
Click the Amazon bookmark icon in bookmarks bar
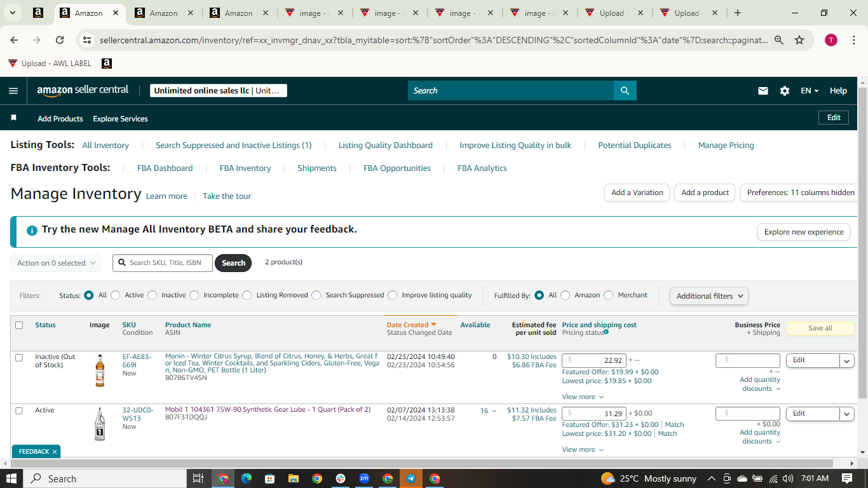(107, 64)
